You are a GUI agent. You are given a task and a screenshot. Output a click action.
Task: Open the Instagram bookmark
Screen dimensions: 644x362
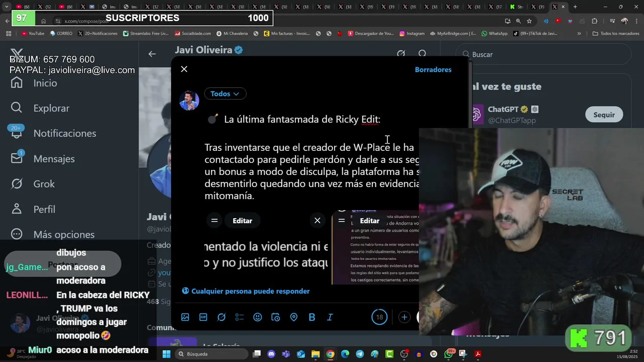click(412, 34)
